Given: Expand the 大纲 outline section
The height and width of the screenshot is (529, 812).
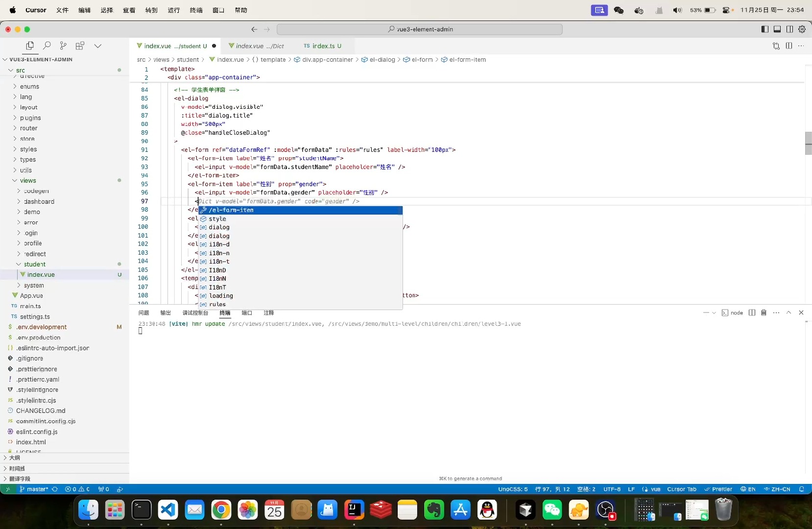Looking at the screenshot, I should pos(14,458).
